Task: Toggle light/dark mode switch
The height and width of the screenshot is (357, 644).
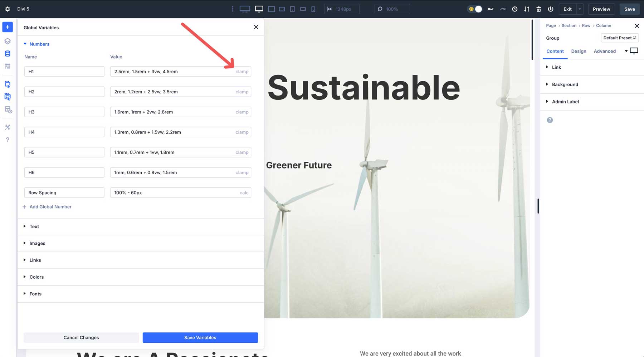Action: [x=475, y=9]
